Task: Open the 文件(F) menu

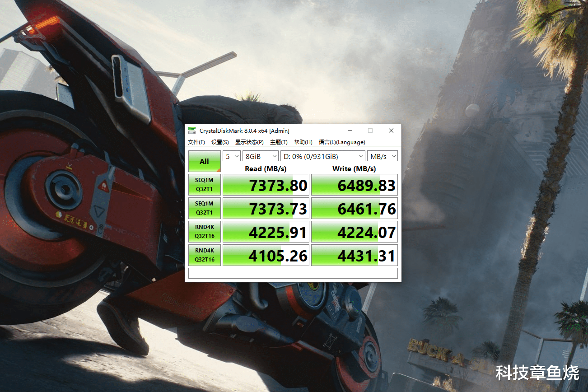Action: point(196,142)
